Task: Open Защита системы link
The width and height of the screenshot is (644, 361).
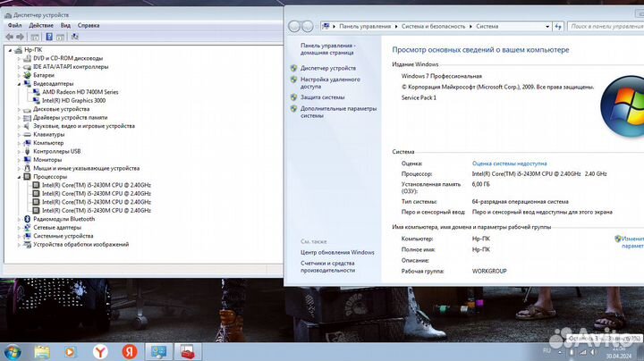Action: tap(322, 97)
